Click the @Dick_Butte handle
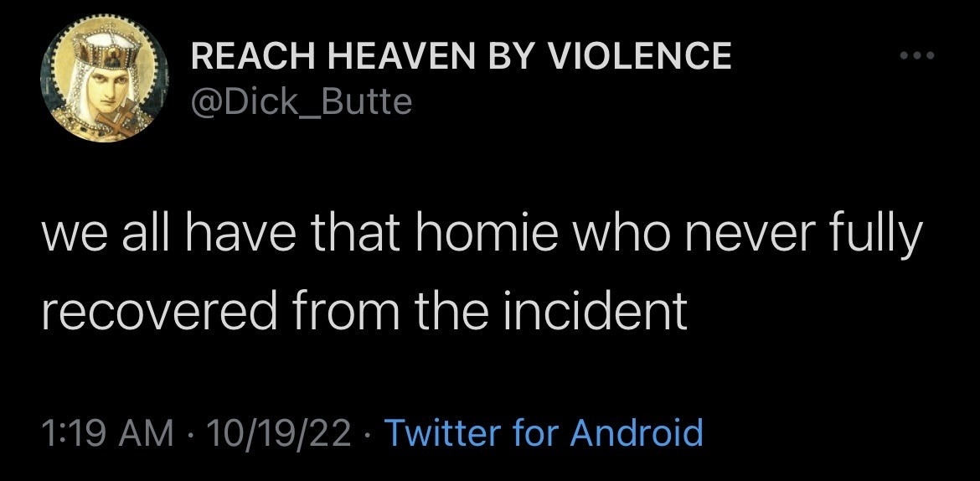 pyautogui.click(x=302, y=102)
